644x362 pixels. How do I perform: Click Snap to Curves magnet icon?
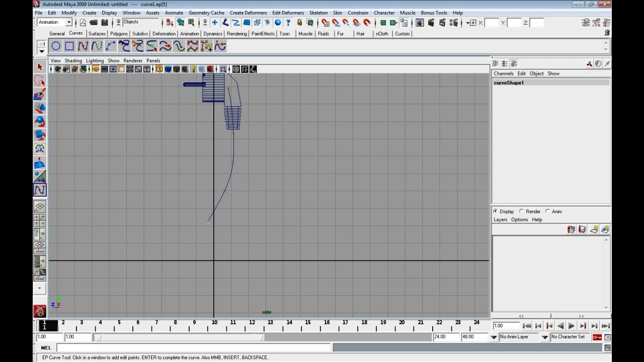(336, 23)
